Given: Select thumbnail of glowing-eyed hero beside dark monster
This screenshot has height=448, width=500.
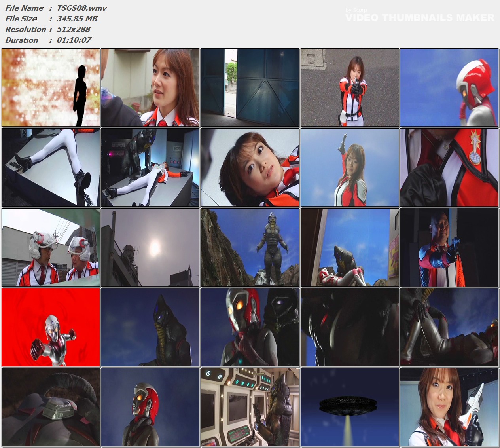Looking at the screenshot, I should pos(250,327).
